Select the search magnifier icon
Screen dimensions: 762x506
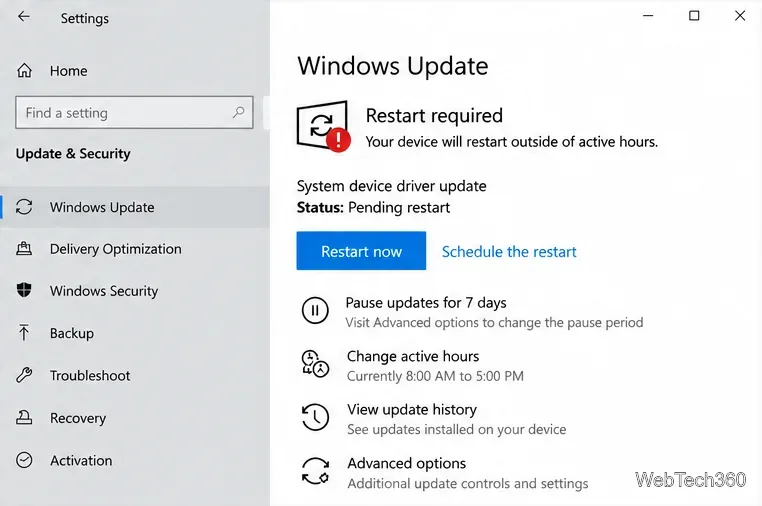[238, 112]
